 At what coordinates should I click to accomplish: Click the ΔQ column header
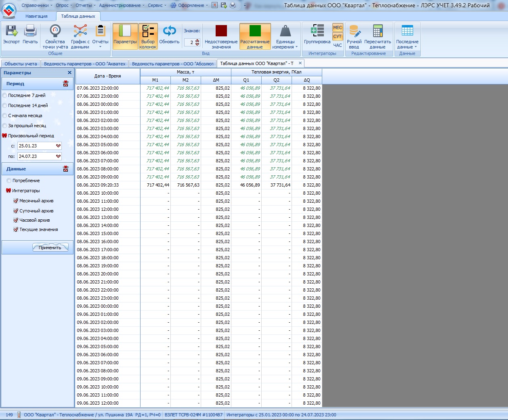coord(307,80)
